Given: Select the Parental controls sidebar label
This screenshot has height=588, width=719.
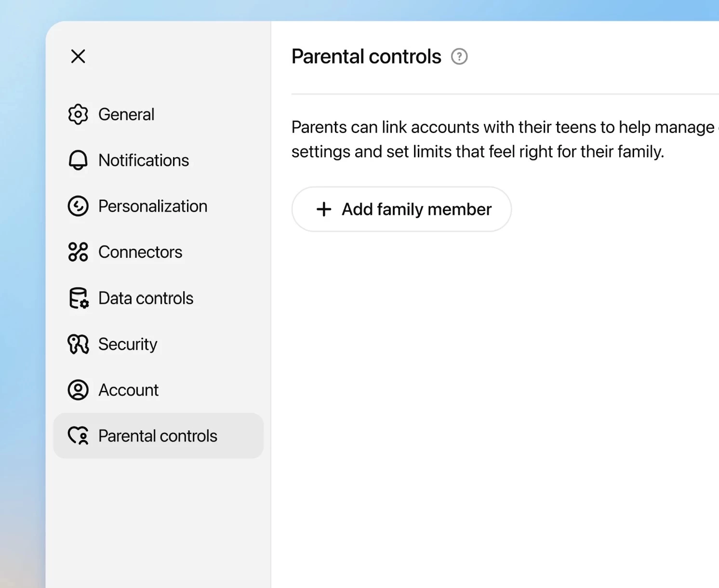Looking at the screenshot, I should point(158,436).
